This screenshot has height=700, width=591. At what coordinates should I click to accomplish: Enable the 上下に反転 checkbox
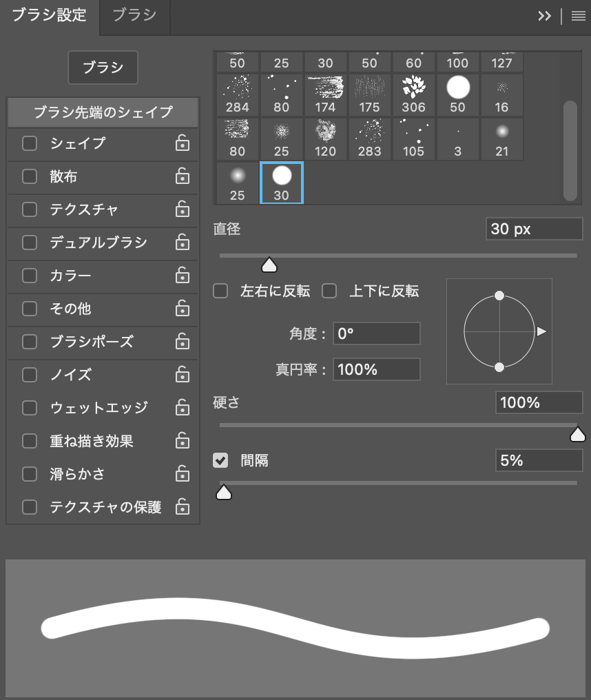329,291
